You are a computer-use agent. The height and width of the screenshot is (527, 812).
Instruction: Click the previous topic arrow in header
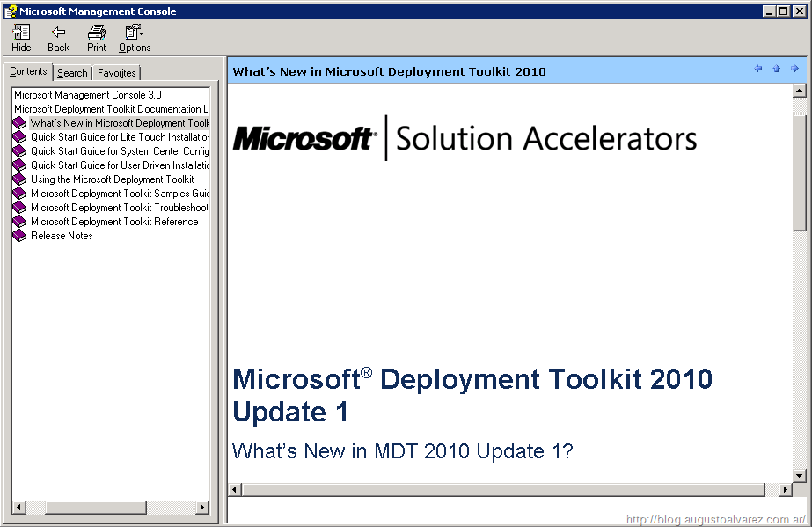tap(758, 70)
